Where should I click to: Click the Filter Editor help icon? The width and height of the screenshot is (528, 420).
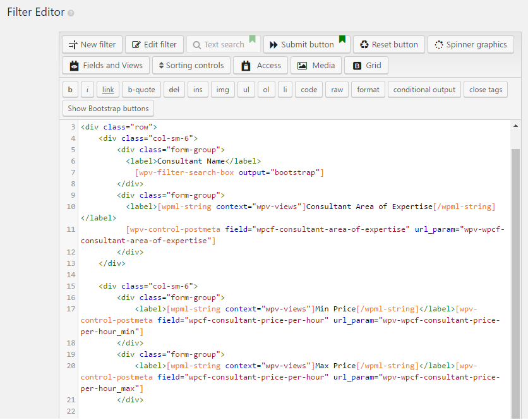(71, 13)
